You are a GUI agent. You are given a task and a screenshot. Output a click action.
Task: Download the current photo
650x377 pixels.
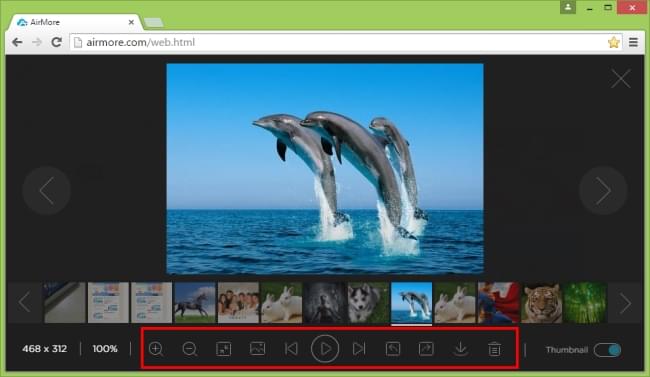460,349
